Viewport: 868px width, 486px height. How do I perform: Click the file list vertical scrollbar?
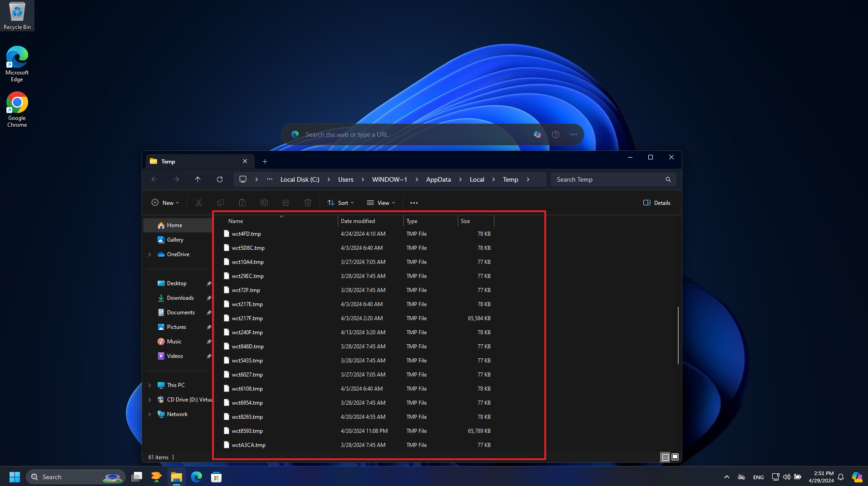(678, 335)
